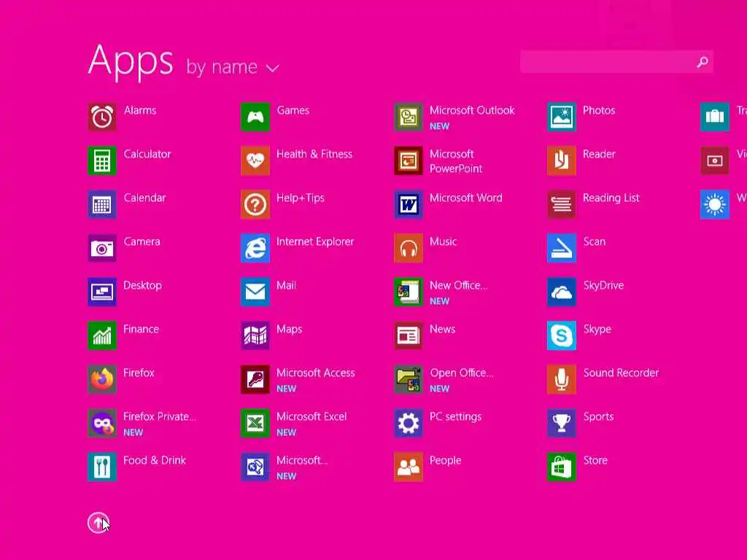The image size is (747, 560).
Task: Launch Firefox from its icon
Action: click(102, 379)
